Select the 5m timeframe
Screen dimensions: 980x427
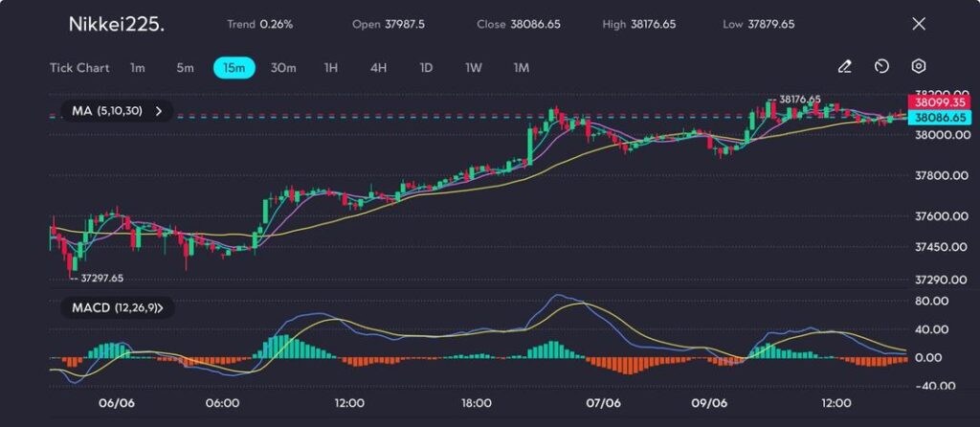pyautogui.click(x=185, y=68)
